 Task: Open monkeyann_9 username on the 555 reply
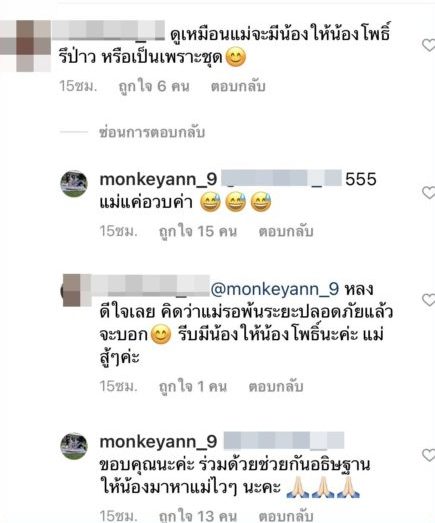158,180
